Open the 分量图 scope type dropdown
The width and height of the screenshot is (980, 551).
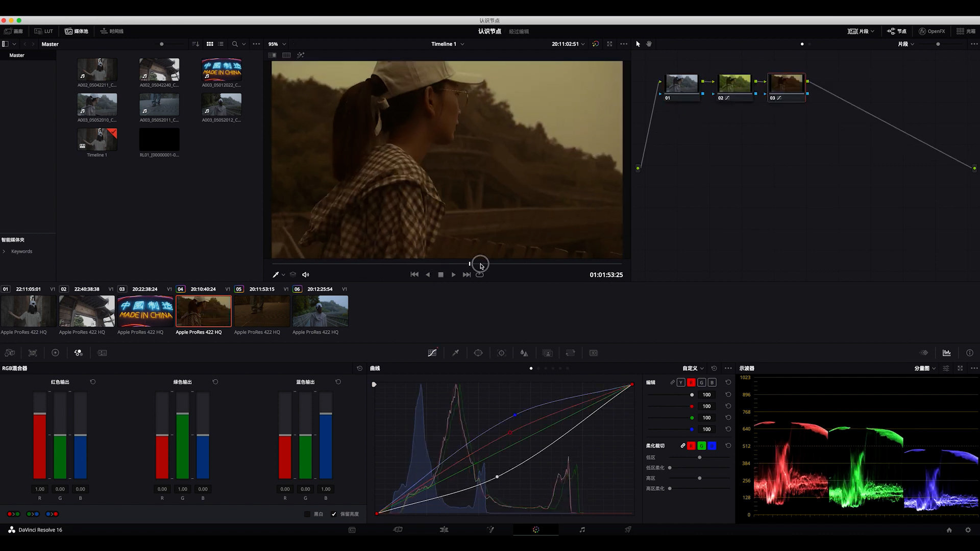click(x=924, y=368)
